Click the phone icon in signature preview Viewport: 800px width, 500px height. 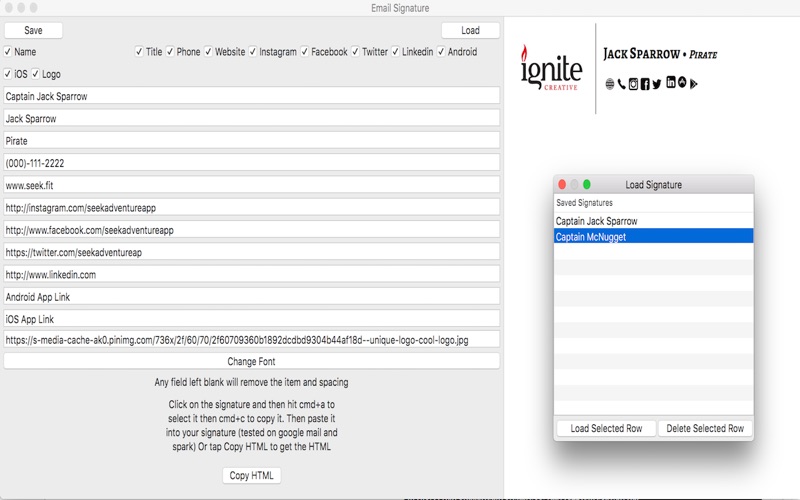point(622,84)
